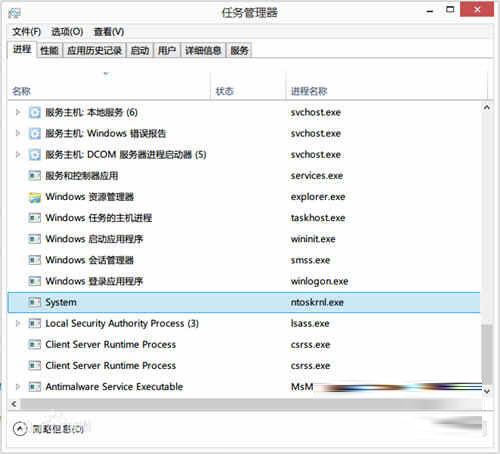Collapse details with the bottom-left round arrow button
Image resolution: width=500 pixels, height=454 pixels.
pos(20,429)
